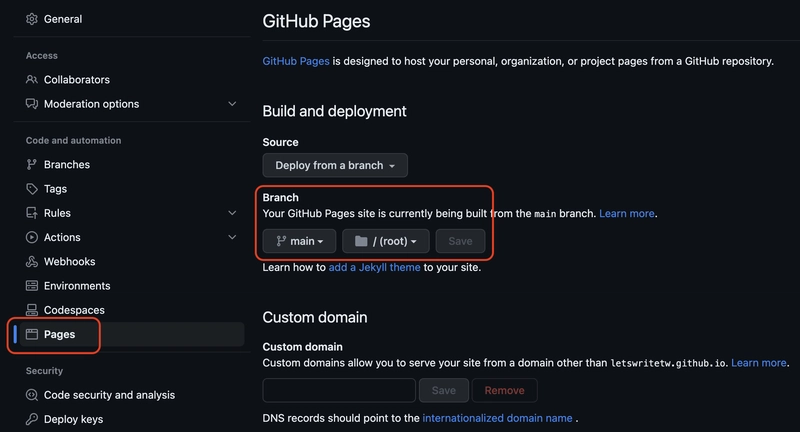Open the GitHub Pages link

(296, 61)
